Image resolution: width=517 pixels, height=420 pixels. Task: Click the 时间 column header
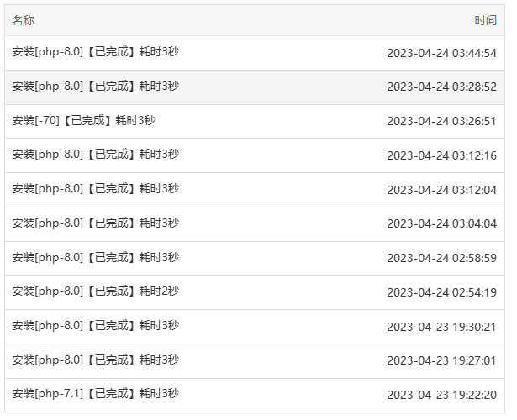[x=485, y=20]
